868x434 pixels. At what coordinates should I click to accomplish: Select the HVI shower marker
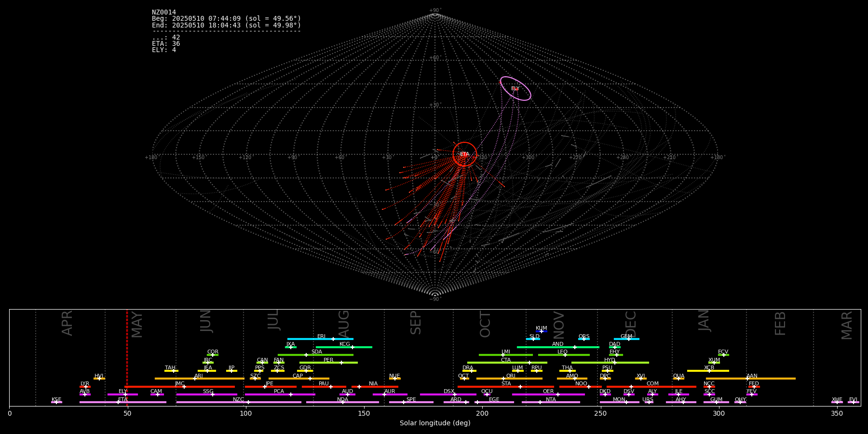click(x=99, y=379)
